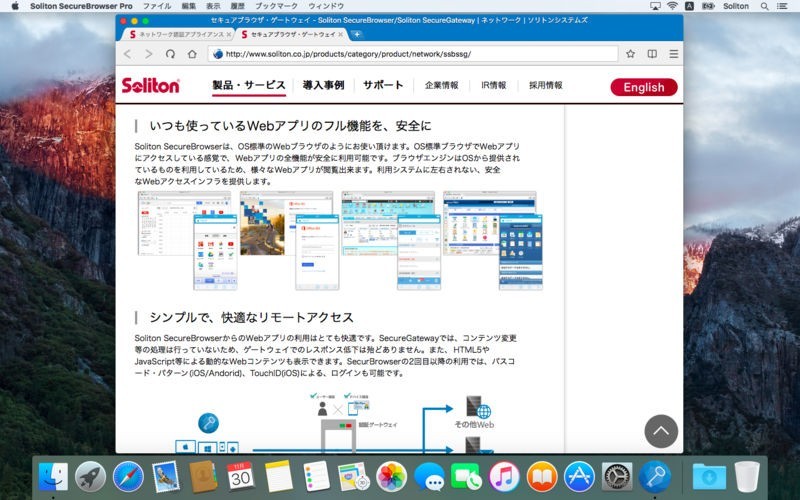Image resolution: width=800 pixels, height=500 pixels.
Task: Reload the current page
Action: pyautogui.click(x=170, y=54)
